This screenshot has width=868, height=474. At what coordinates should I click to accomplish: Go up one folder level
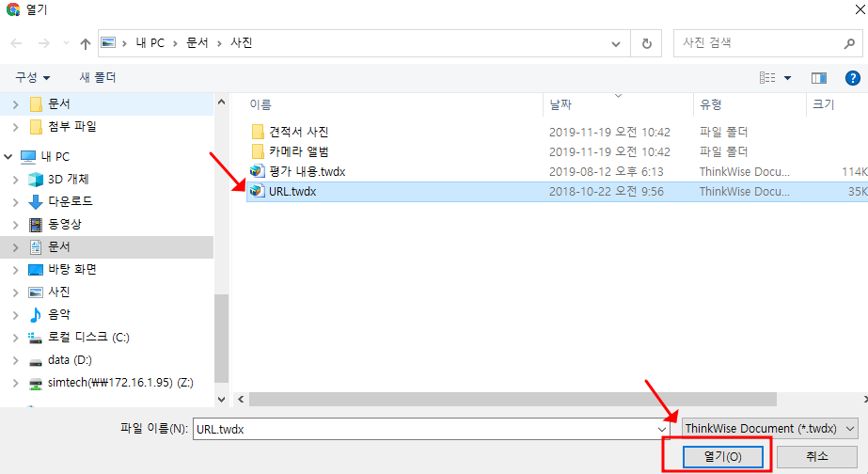tap(85, 43)
